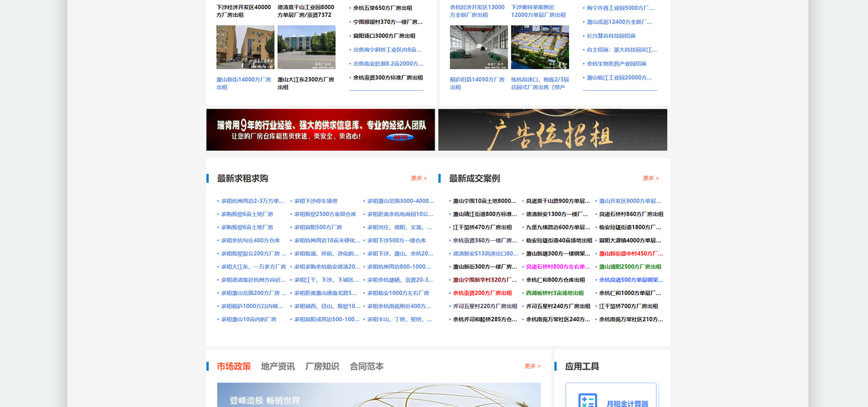
Task: Select the 市场政策 tab
Action: [234, 366]
